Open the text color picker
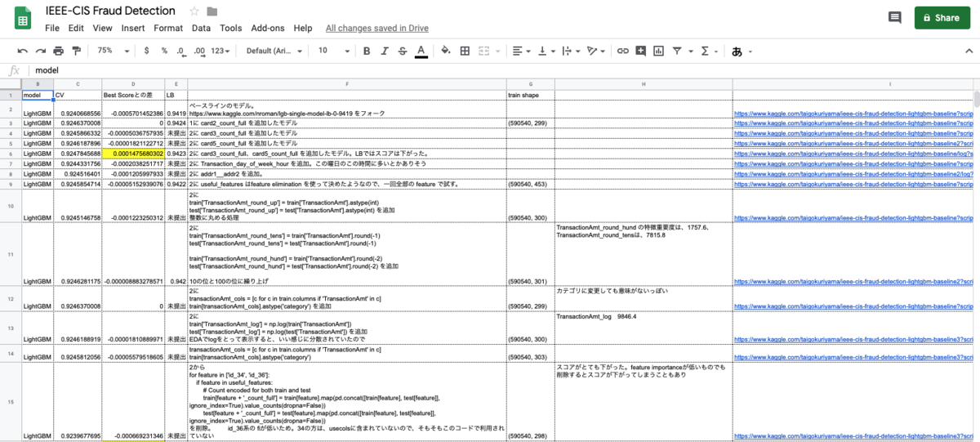 click(421, 51)
